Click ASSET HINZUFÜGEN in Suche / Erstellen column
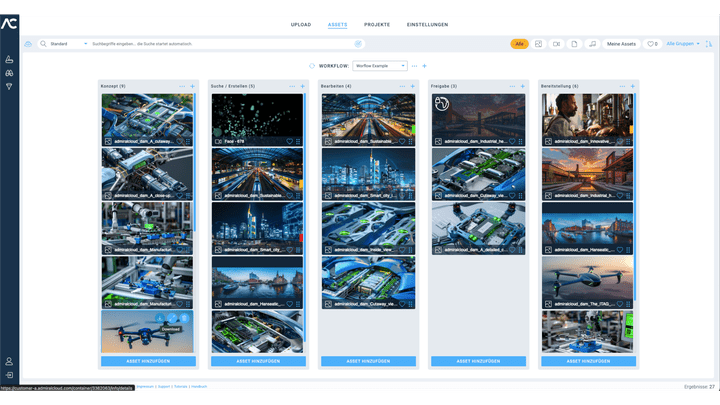Image resolution: width=720 pixels, height=405 pixels. pyautogui.click(x=258, y=361)
